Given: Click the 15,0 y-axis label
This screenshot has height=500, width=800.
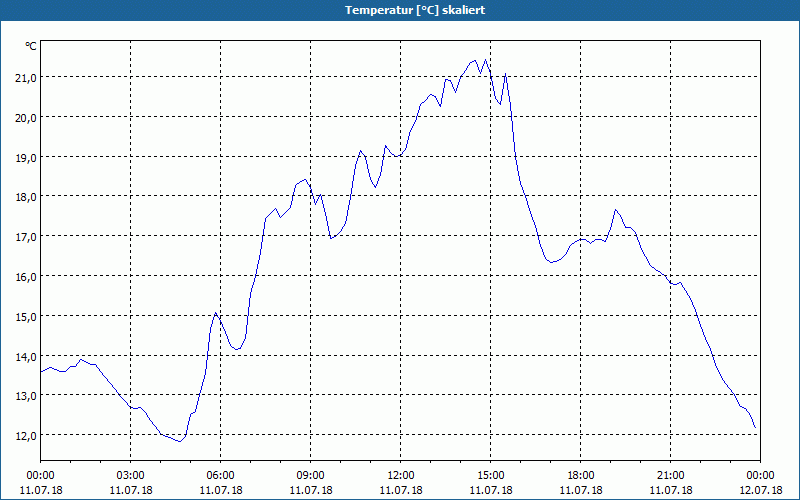Looking at the screenshot, I should pyautogui.click(x=26, y=316).
